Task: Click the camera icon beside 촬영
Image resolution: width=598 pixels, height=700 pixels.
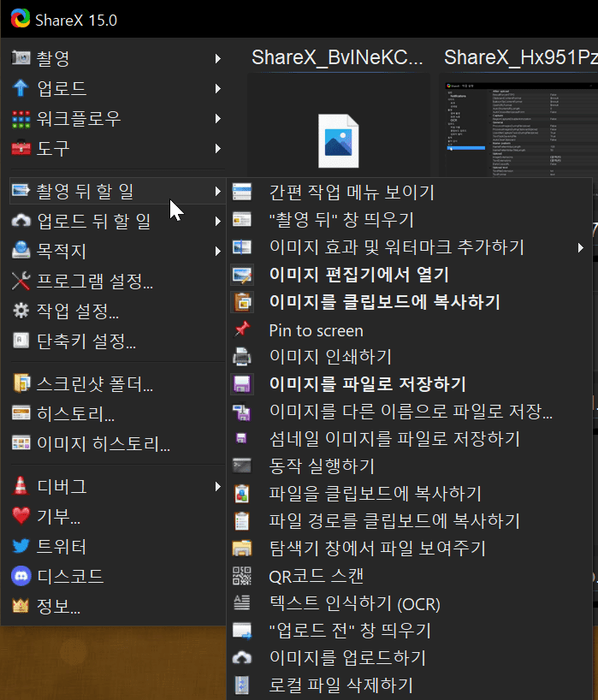Action: (21, 58)
